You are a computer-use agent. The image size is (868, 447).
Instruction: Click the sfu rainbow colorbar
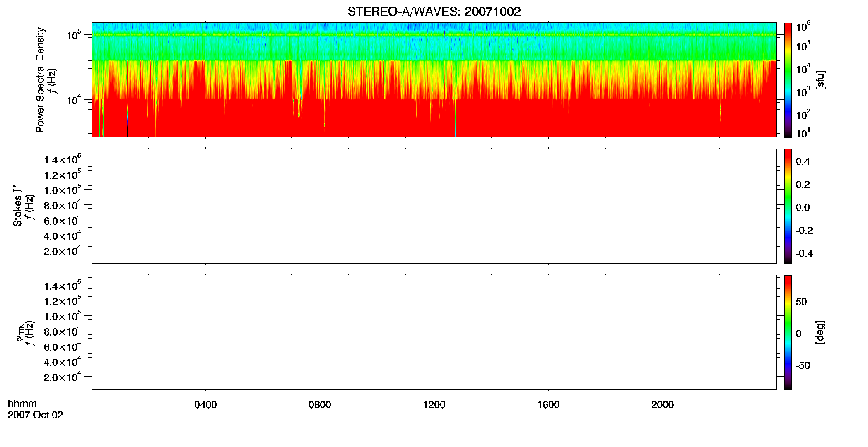pyautogui.click(x=788, y=79)
